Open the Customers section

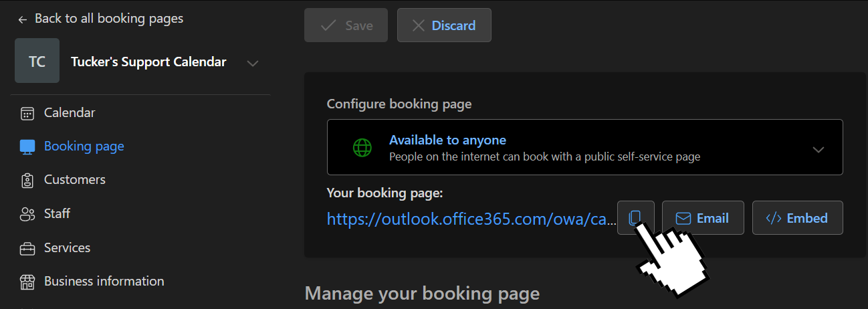tap(75, 179)
